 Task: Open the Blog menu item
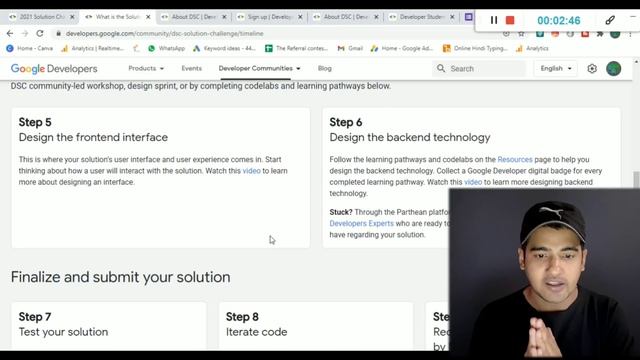pyautogui.click(x=324, y=68)
